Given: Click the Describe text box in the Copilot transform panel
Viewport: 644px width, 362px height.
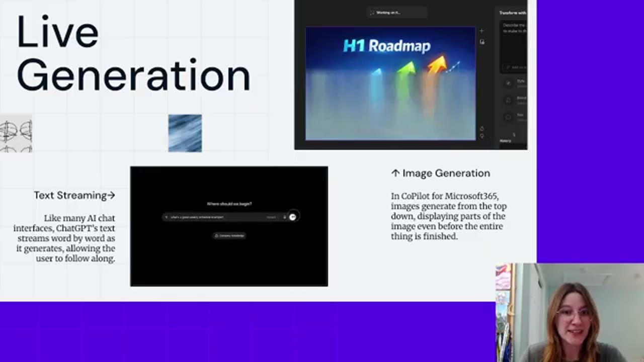Looking at the screenshot, I should 513,46.
